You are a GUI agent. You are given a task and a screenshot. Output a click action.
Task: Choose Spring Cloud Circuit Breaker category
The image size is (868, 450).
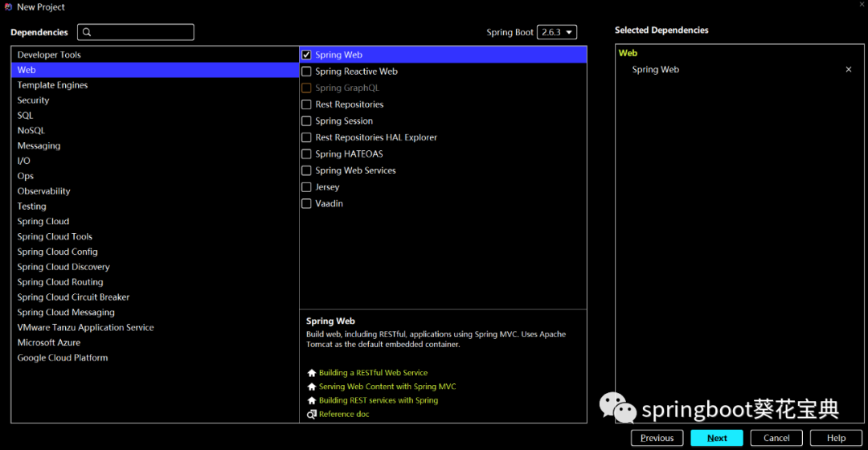pos(155,297)
